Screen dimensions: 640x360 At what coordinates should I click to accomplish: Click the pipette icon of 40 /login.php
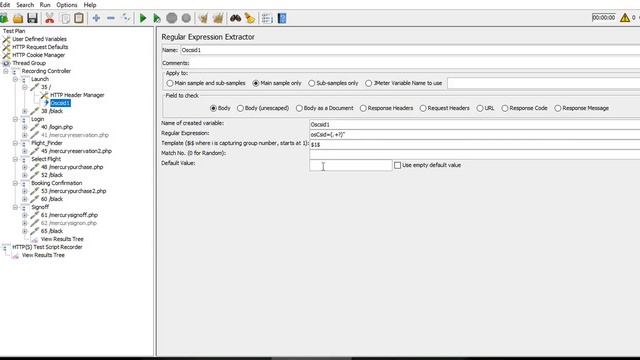point(35,127)
